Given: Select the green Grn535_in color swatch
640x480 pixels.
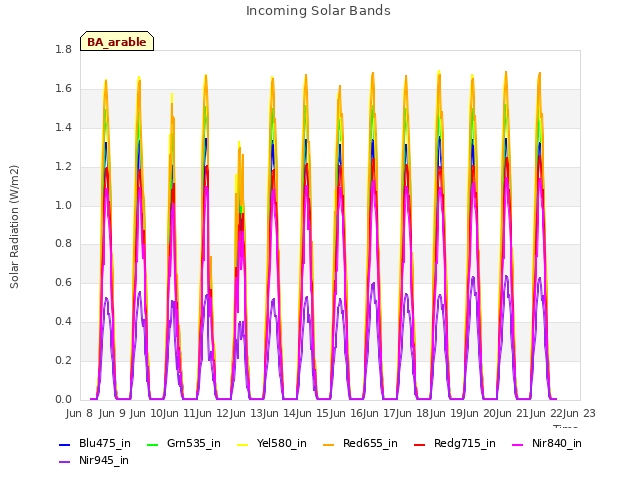Looking at the screenshot, I should pos(152,444).
